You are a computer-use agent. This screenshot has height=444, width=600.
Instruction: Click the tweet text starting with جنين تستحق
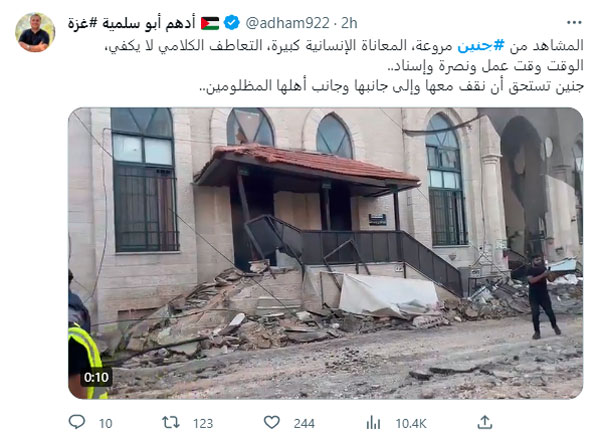point(391,87)
